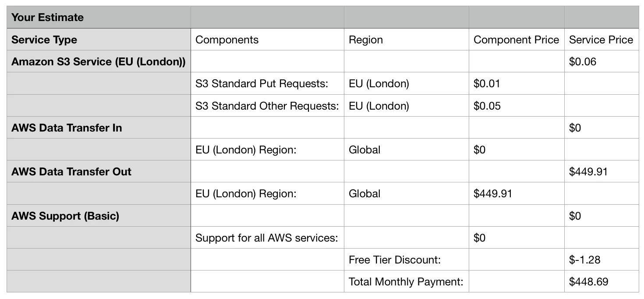The width and height of the screenshot is (644, 299).
Task: Click the "Components" column header
Action: [227, 40]
